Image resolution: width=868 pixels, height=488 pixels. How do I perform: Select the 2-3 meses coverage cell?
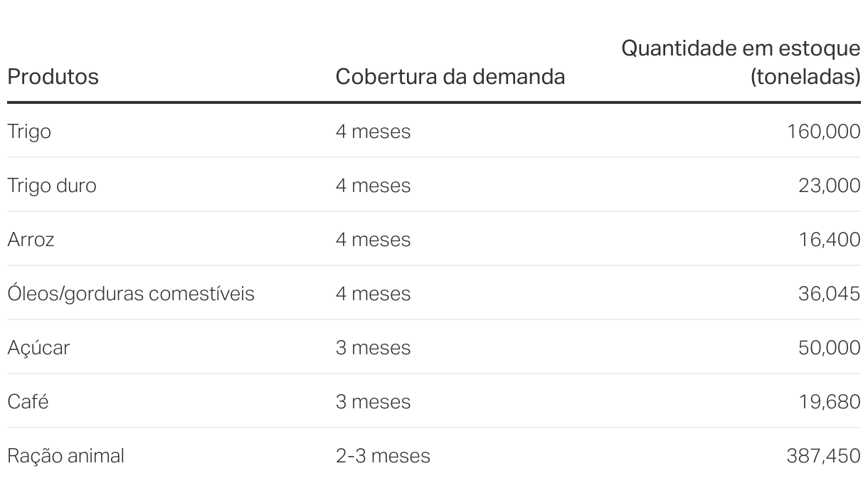coord(383,456)
